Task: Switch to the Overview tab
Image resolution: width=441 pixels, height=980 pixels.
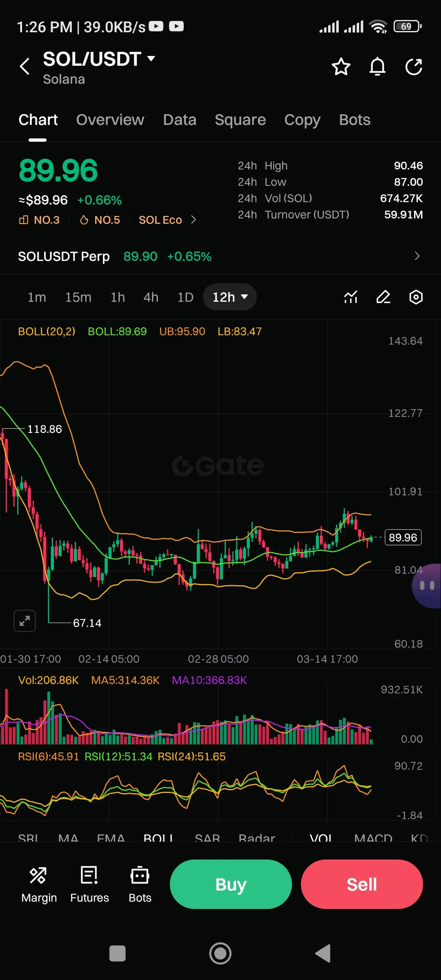Action: point(110,120)
